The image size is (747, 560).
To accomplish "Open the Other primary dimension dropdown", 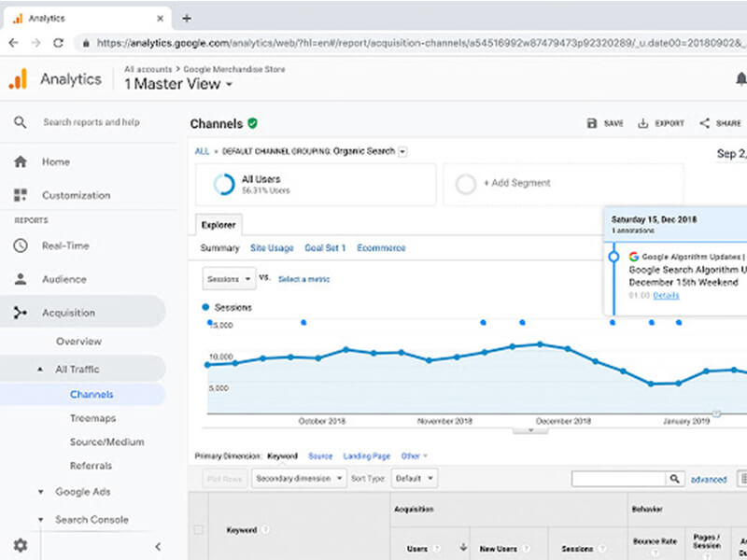I will (414, 456).
